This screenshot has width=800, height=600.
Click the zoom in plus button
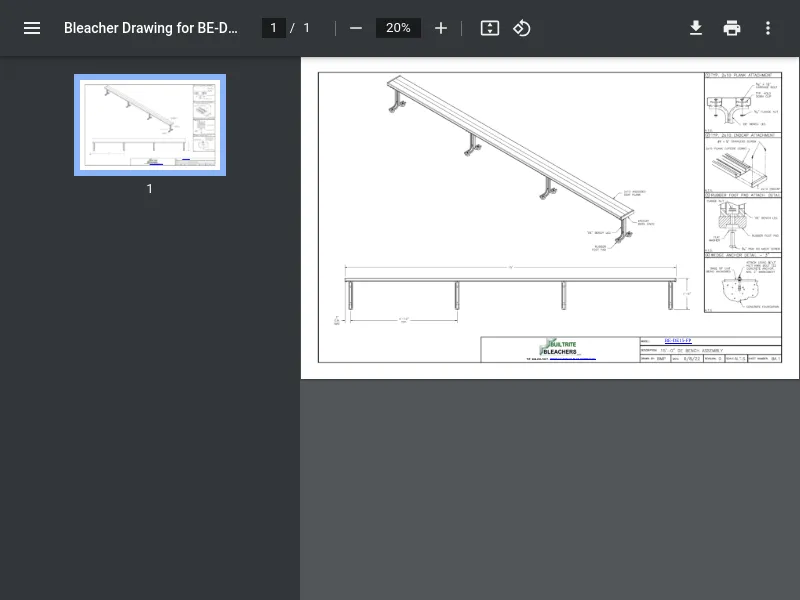tap(441, 28)
